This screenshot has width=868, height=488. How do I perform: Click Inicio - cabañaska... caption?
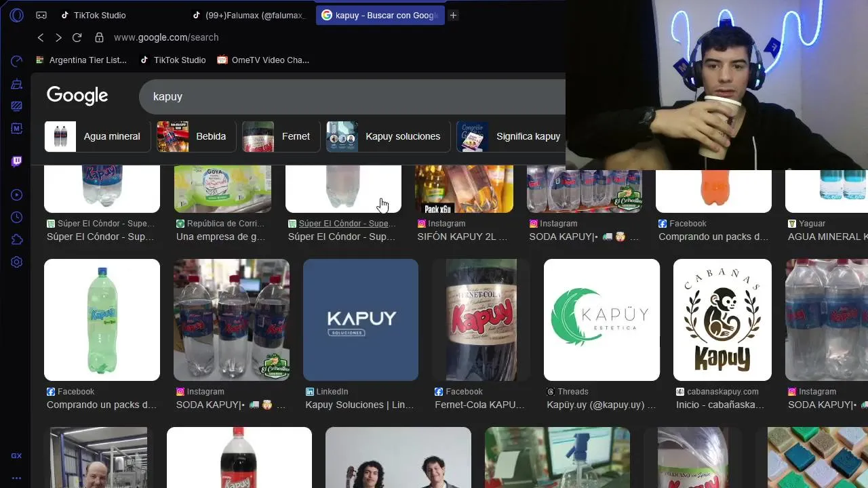pos(720,405)
